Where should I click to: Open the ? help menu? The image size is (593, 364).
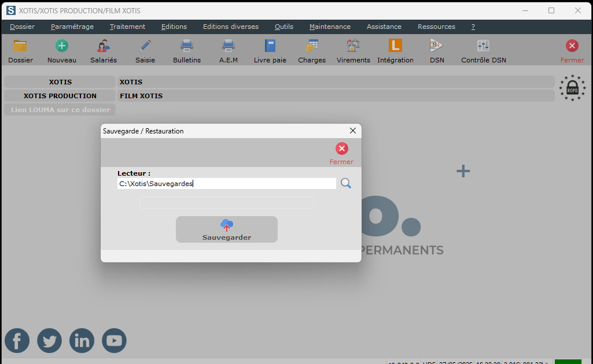[x=473, y=27]
